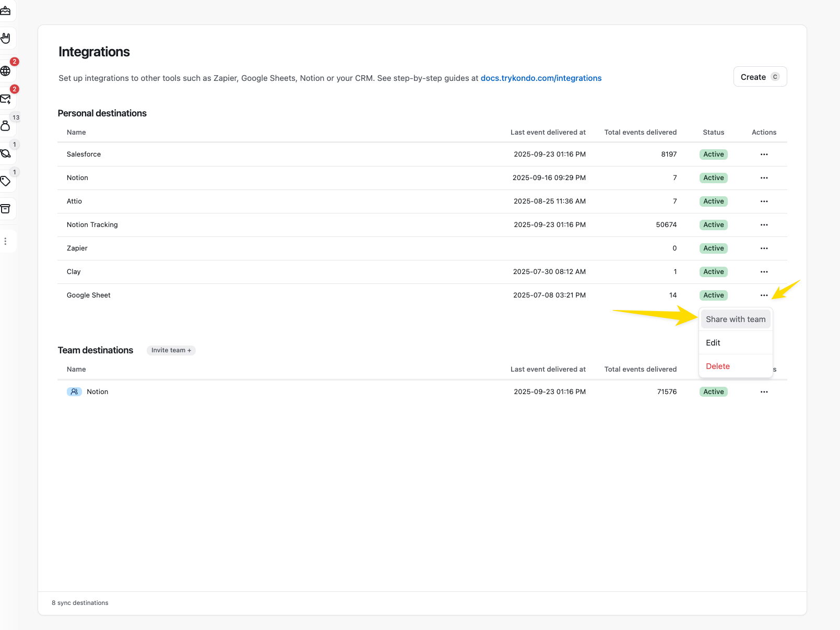Viewport: 840px width, 630px height.
Task: Click Actions column header in personal table
Action: tap(764, 133)
